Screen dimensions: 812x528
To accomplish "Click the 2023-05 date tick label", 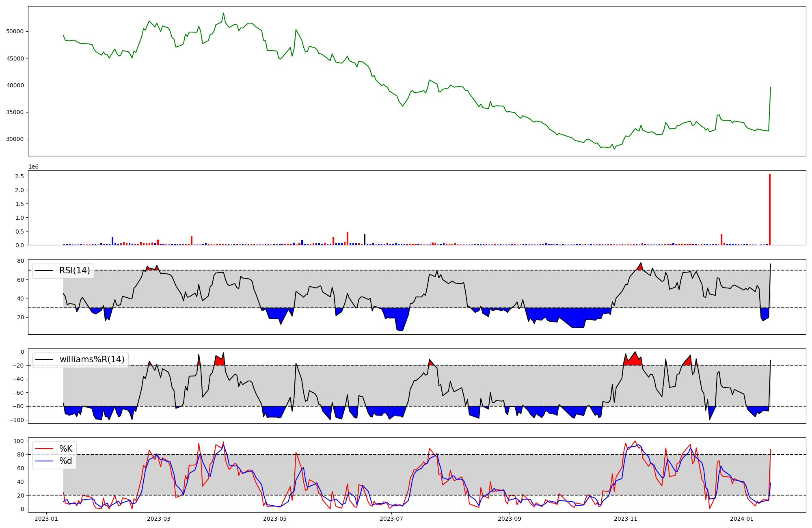I will [x=275, y=519].
